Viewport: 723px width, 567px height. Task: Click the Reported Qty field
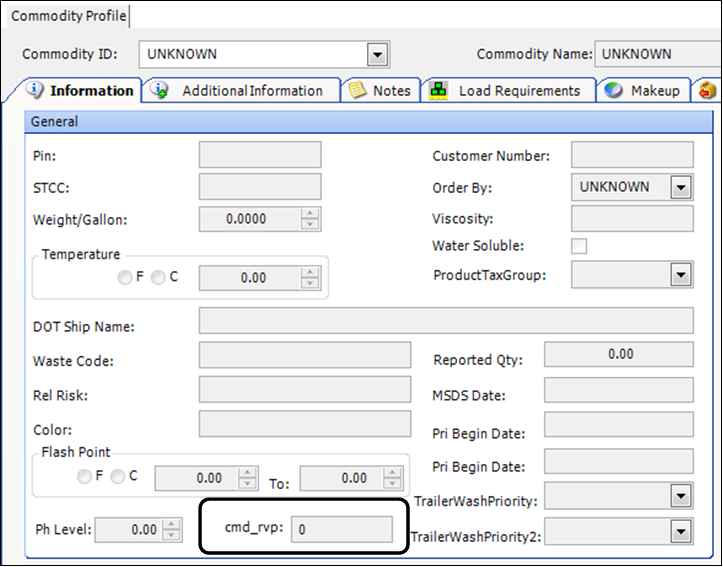coord(619,354)
